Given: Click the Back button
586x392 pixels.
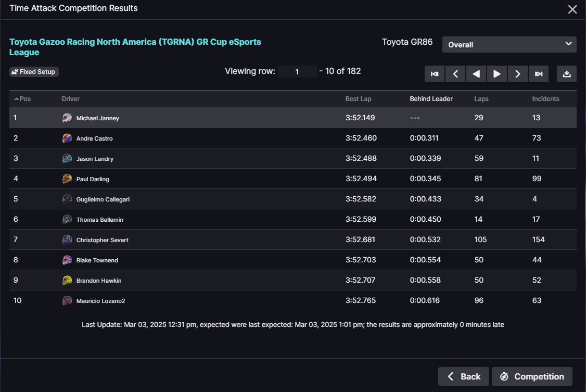Looking at the screenshot, I should pyautogui.click(x=463, y=376).
